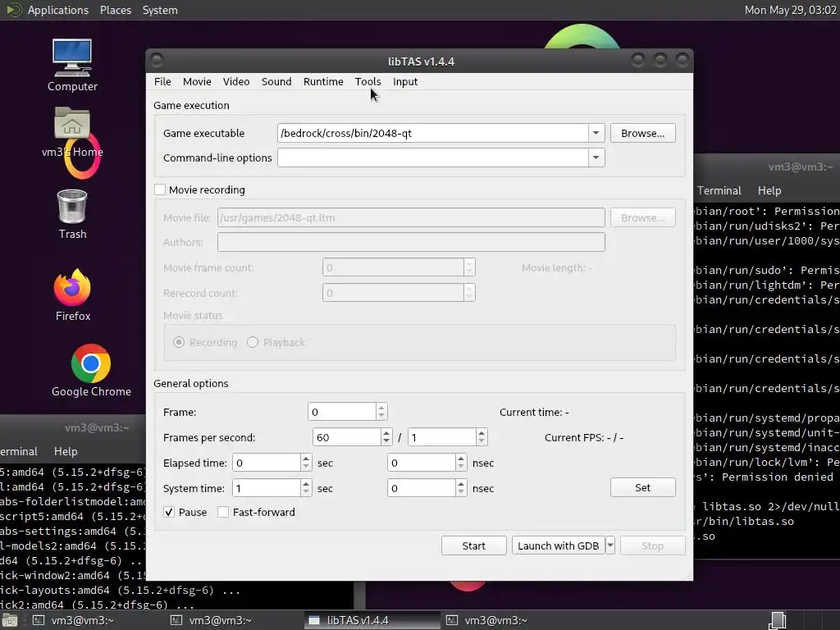This screenshot has height=630, width=840.
Task: Click the Elapsed time nsec stepper
Action: [461, 463]
